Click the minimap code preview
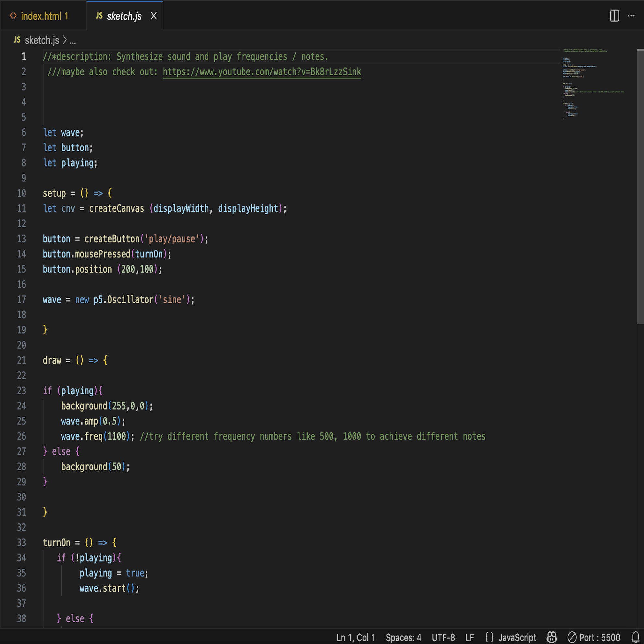Screen dimensions: 644x644 coord(593,84)
